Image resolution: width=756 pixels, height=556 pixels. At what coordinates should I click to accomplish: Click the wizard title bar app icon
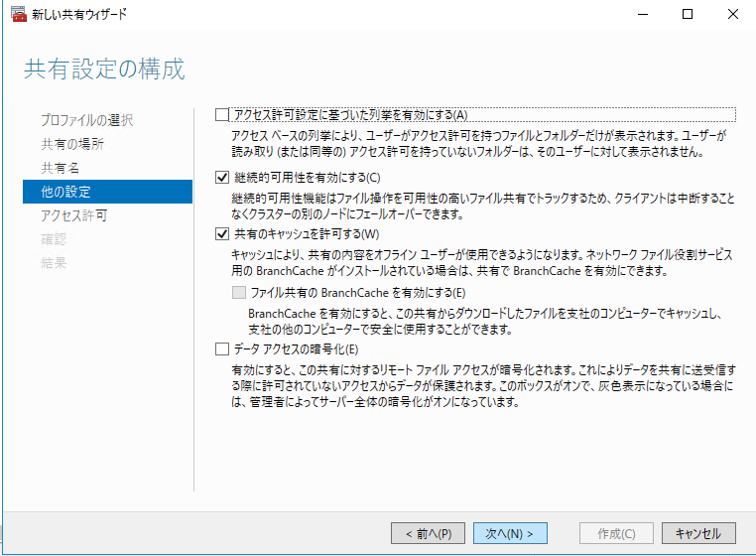click(18, 14)
